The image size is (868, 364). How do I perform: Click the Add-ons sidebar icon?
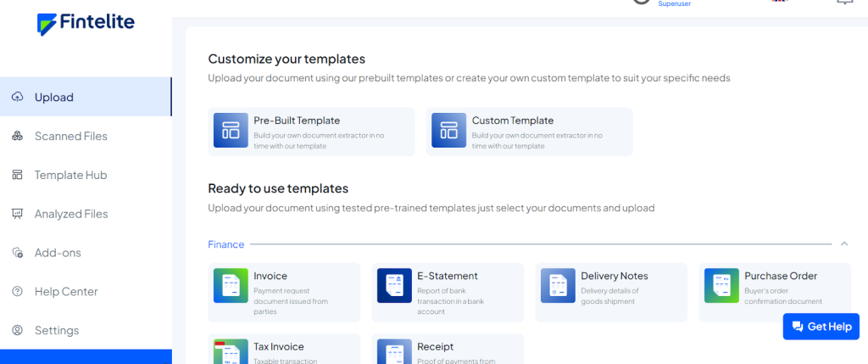tap(17, 253)
